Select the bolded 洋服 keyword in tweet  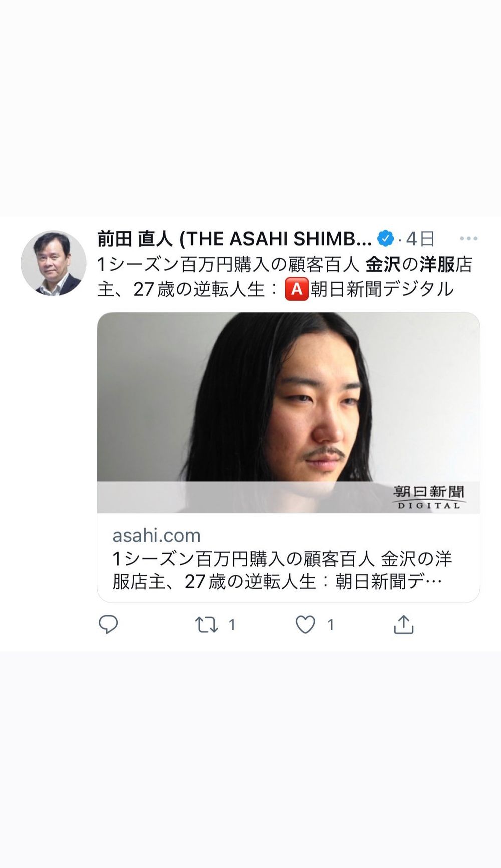(437, 265)
